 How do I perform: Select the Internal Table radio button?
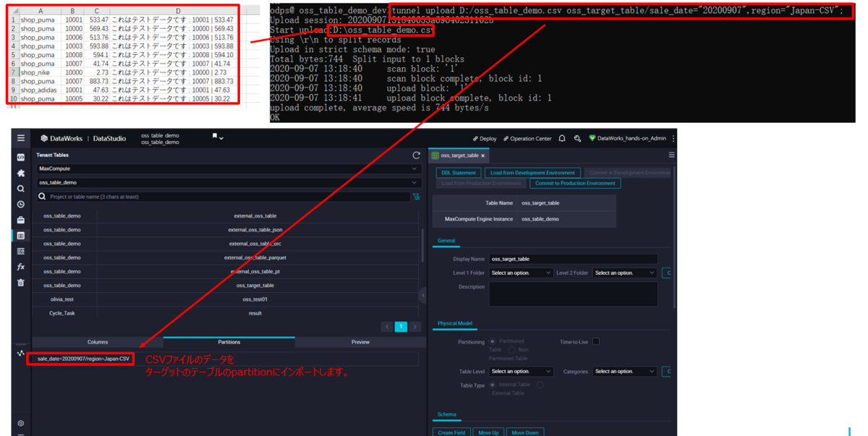(493, 385)
